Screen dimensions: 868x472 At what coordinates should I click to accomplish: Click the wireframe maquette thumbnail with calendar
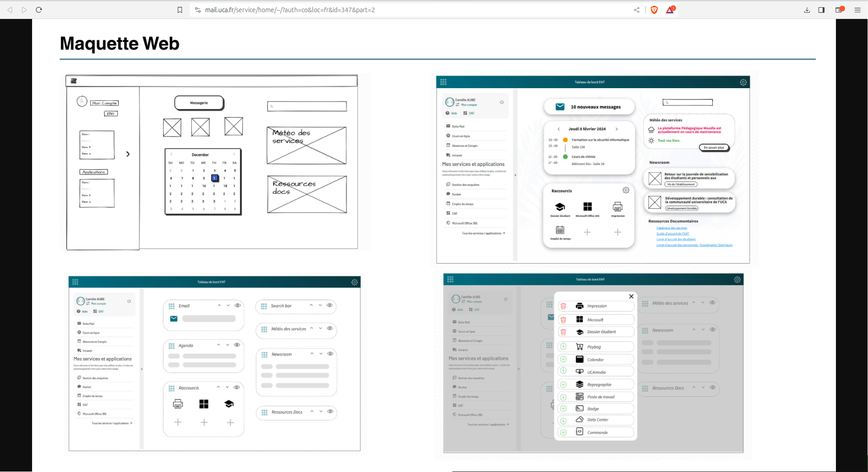point(211,162)
